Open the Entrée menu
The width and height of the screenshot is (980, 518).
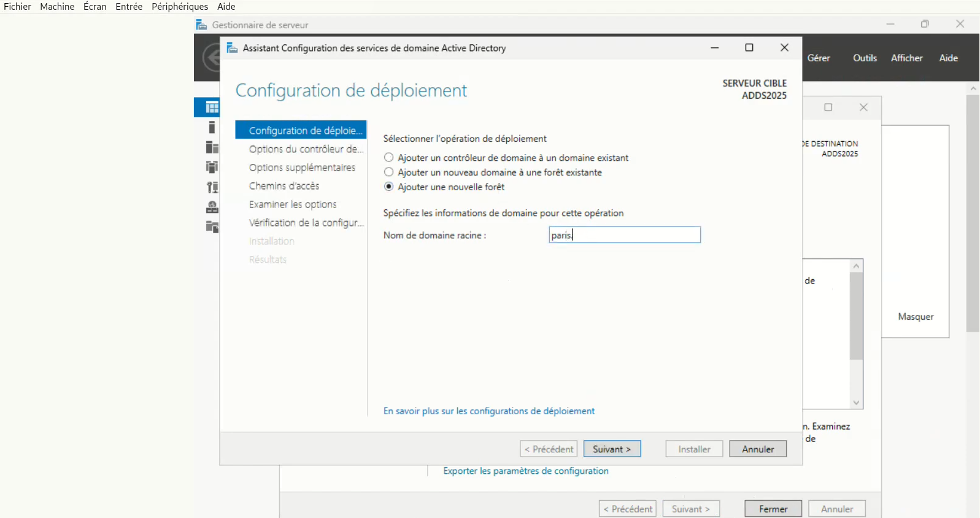pos(129,7)
